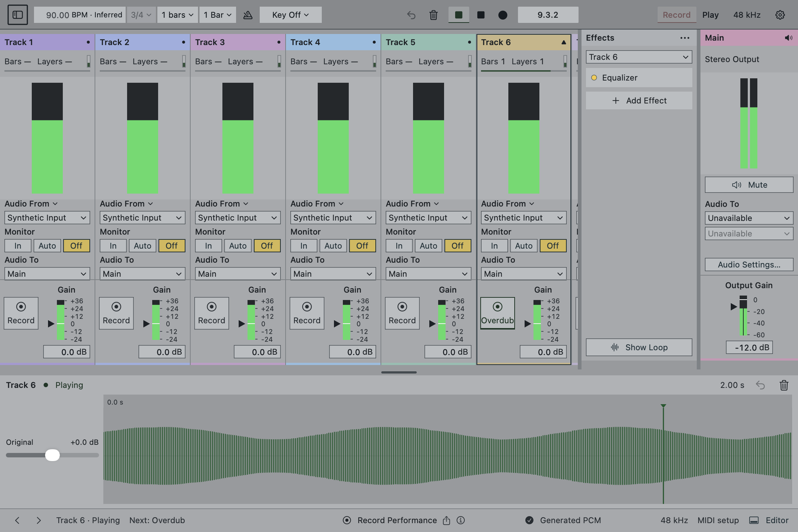The height and width of the screenshot is (532, 798).
Task: Click the Mute button in Main
Action: click(x=749, y=185)
